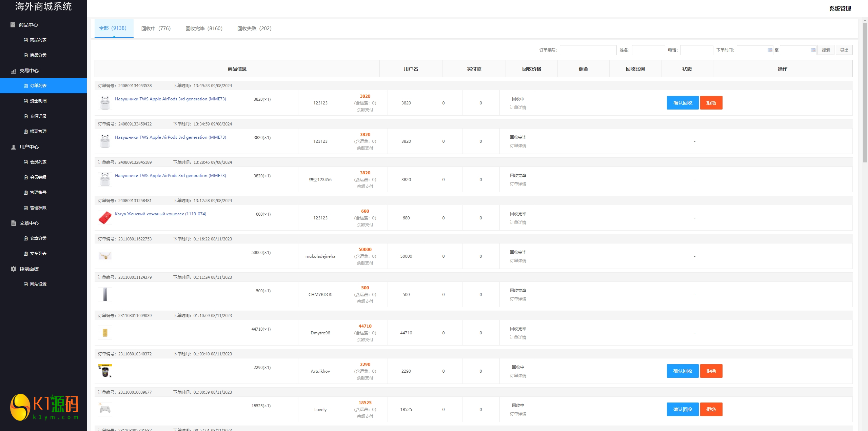Click the icon beside 管理帐号

coord(26,193)
